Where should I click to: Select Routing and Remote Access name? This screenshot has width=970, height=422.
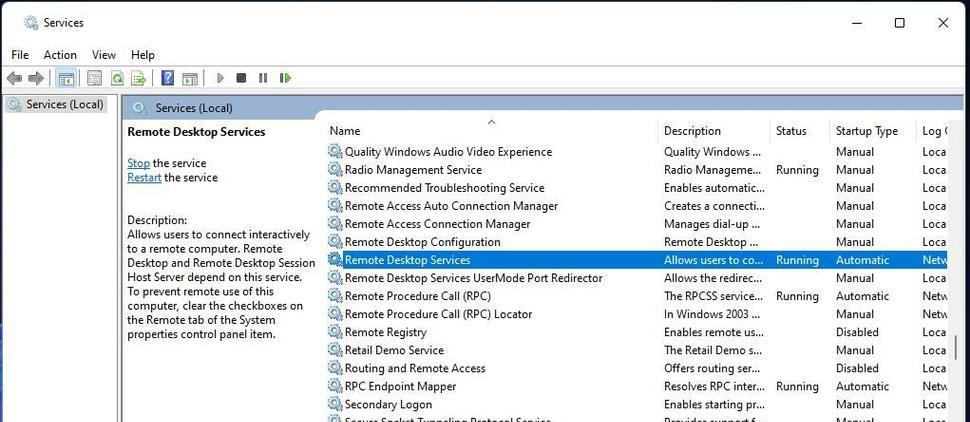tap(415, 368)
